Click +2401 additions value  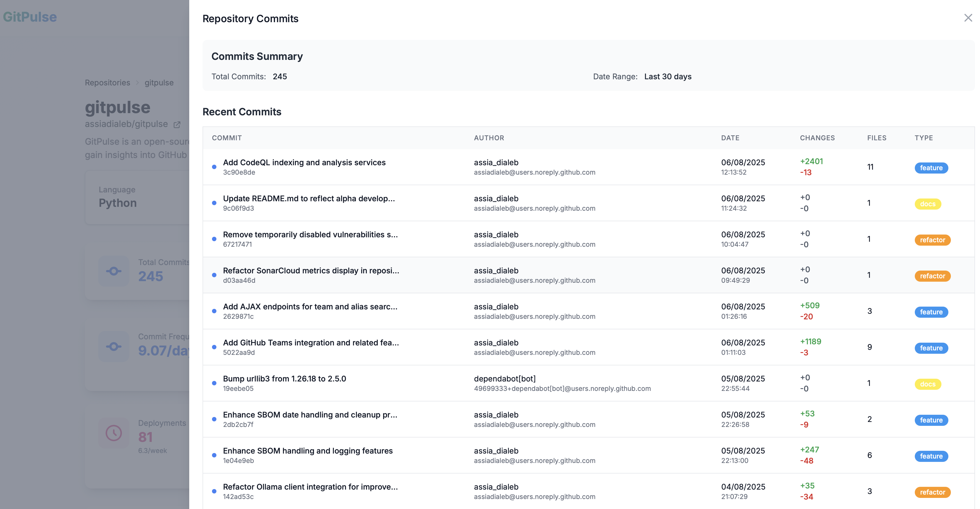pos(812,161)
